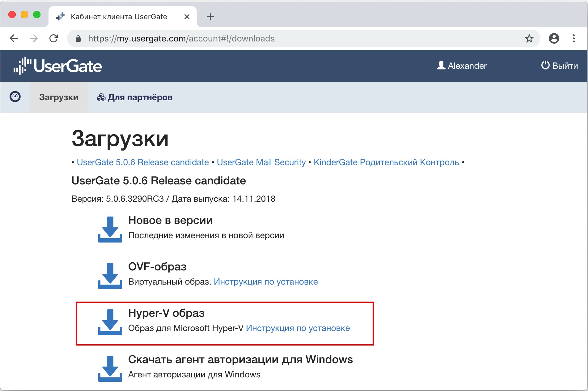Open the UserGate Mail Security link
Image resolution: width=588 pixels, height=391 pixels.
pos(261,162)
